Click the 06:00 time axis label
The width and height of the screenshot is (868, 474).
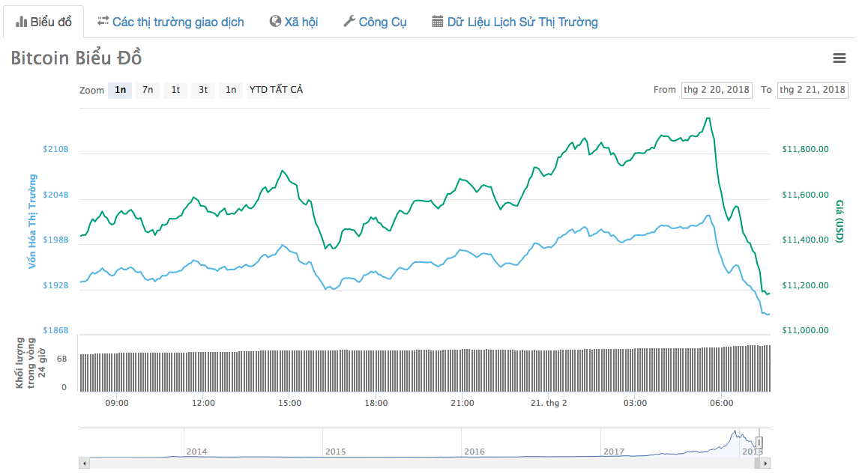(721, 403)
